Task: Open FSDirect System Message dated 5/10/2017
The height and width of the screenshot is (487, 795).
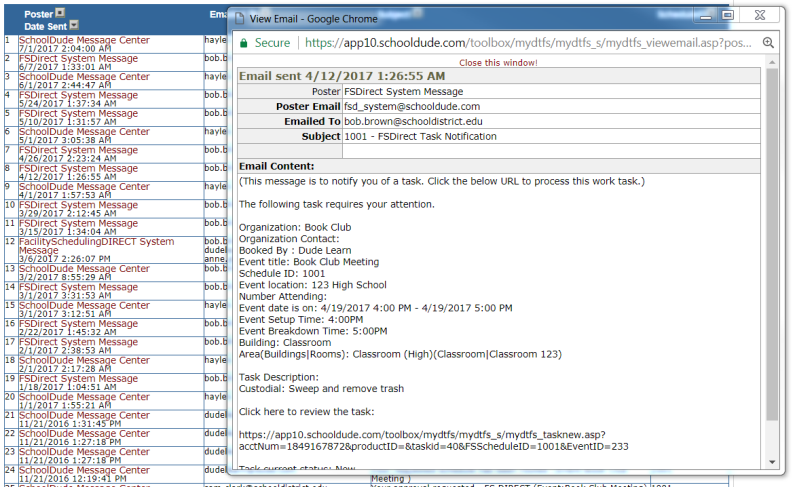Action: (79, 113)
